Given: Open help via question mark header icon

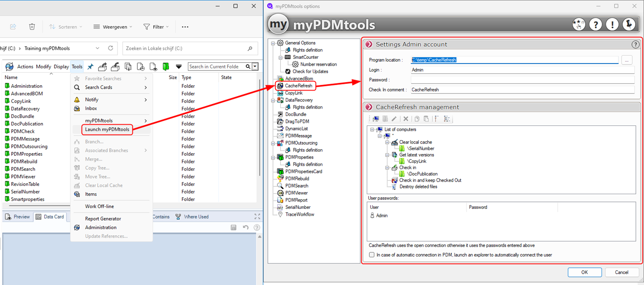Looking at the screenshot, I should [x=596, y=25].
